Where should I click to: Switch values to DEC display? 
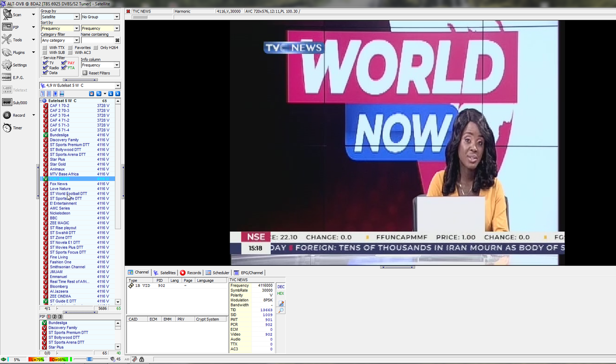(x=281, y=287)
